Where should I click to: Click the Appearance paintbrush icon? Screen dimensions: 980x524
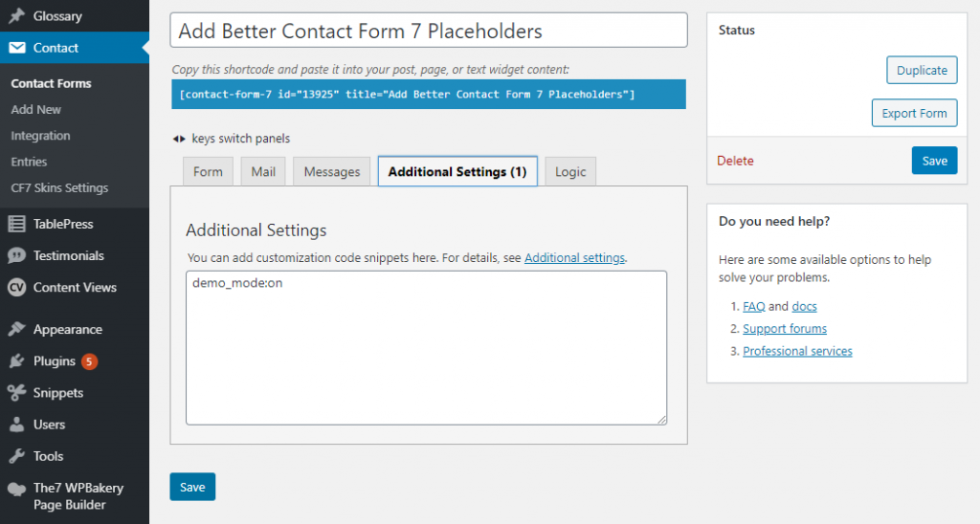[x=16, y=329]
